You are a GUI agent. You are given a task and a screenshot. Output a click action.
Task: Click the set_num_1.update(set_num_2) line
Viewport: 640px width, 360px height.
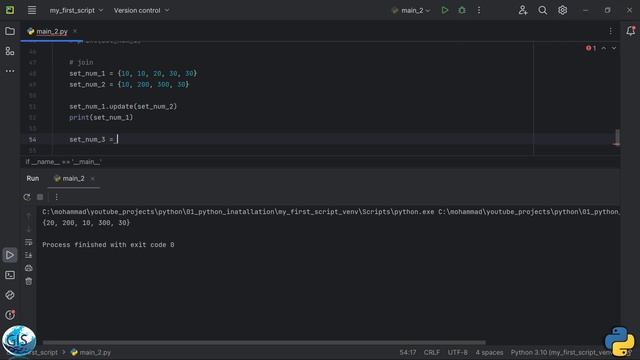click(x=123, y=107)
